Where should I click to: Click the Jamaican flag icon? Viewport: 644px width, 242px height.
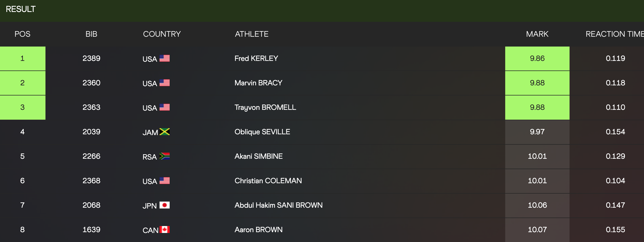[x=165, y=132]
